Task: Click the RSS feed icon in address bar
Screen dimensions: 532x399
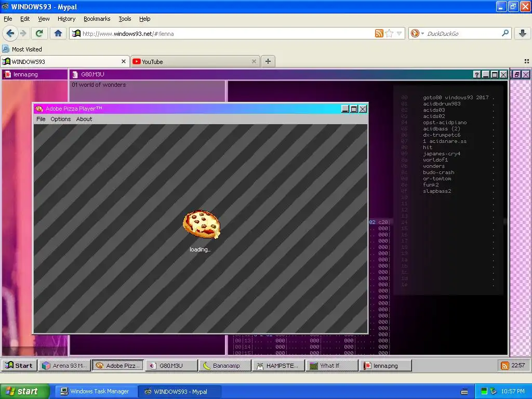Action: (x=379, y=33)
